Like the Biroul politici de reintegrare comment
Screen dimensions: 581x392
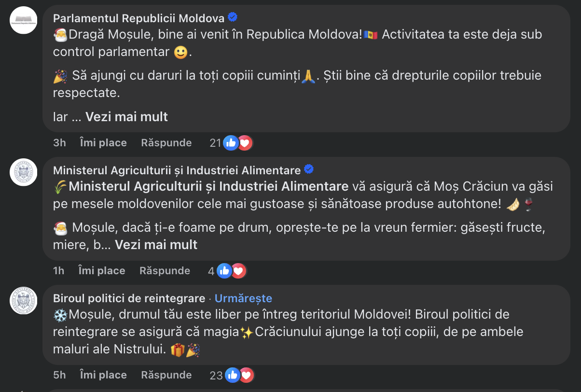pyautogui.click(x=103, y=375)
